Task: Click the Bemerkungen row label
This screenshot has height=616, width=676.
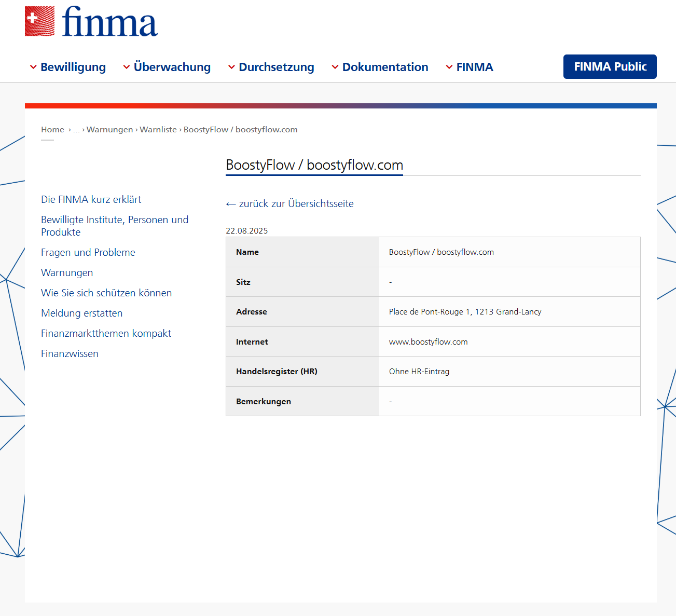Action: tap(264, 402)
